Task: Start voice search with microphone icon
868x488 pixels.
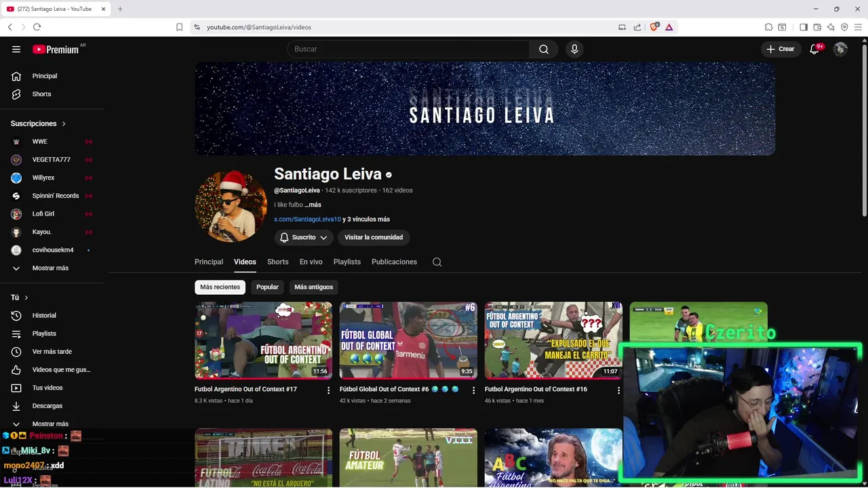Action: pyautogui.click(x=574, y=49)
